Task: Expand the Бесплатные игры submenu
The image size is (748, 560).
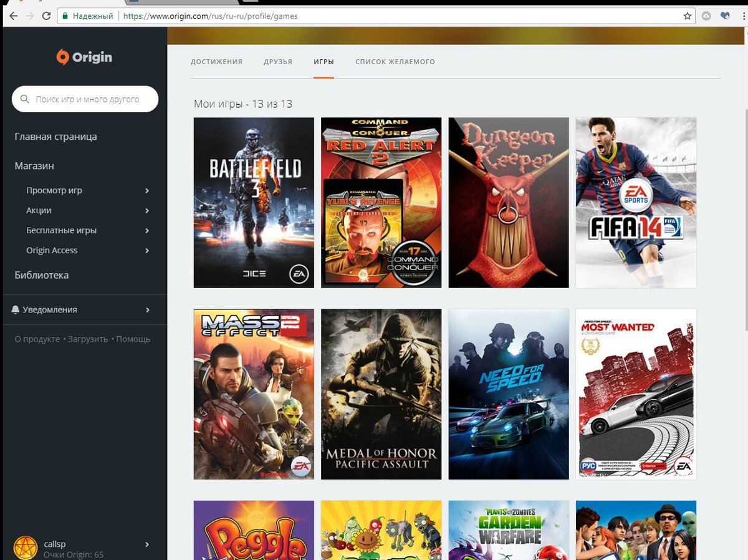Action: [147, 231]
